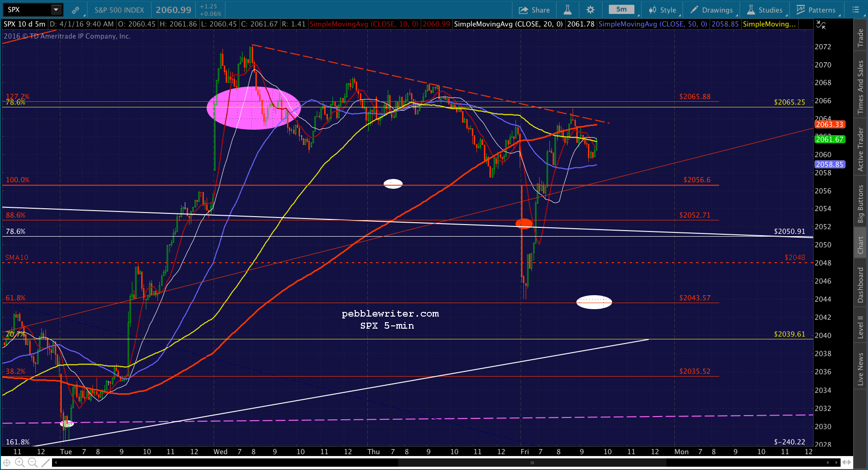Image resolution: width=868 pixels, height=470 pixels.
Task: Click the red dot marker near 2052
Action: point(524,224)
